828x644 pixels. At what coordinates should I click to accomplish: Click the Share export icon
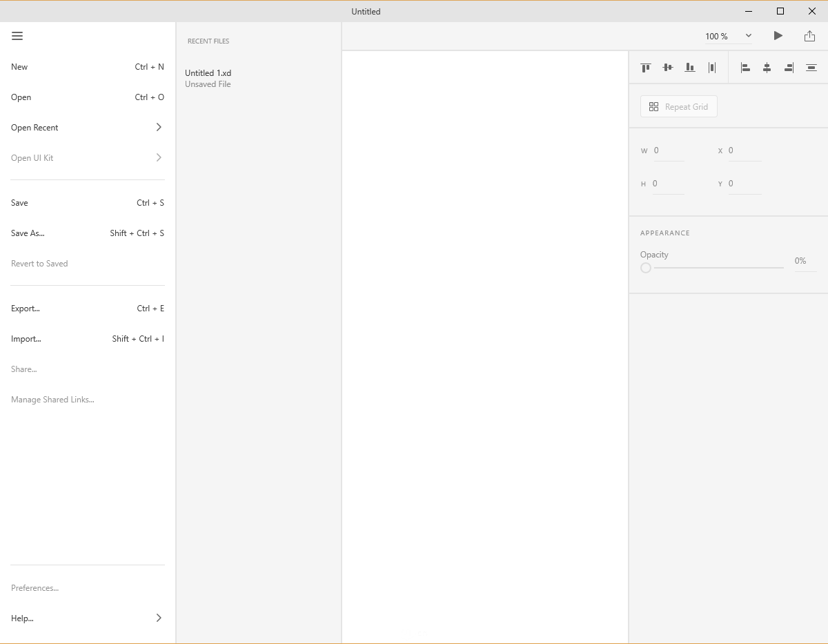[x=809, y=35]
